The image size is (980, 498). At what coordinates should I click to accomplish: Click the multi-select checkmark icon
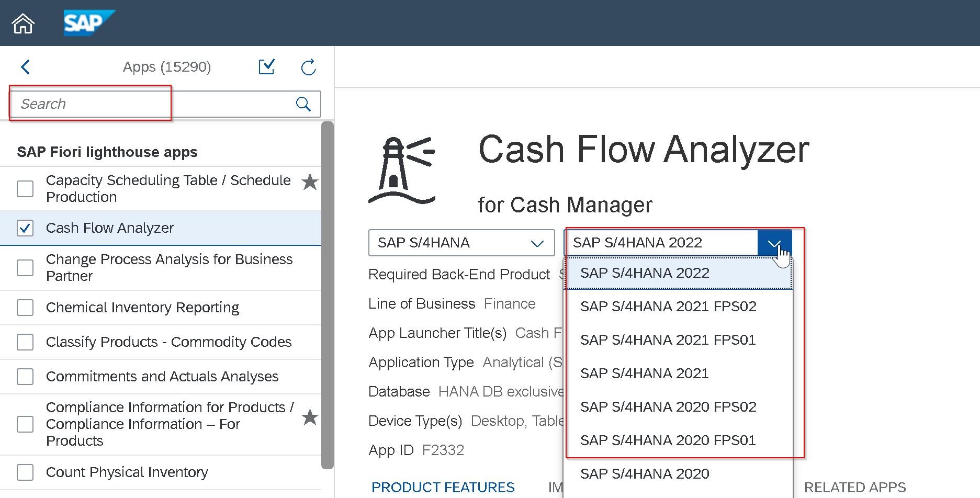tap(266, 67)
